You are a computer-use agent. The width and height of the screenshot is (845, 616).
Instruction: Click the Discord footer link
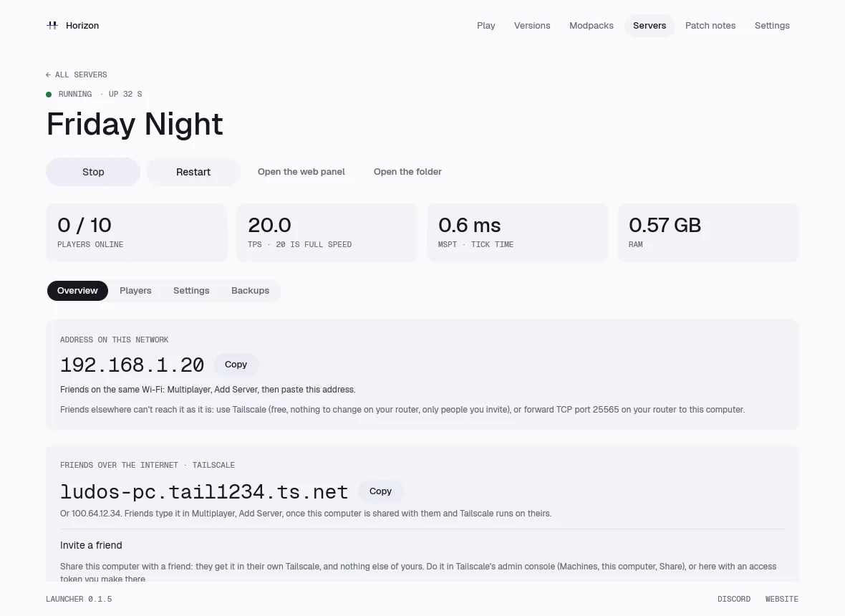pos(734,600)
